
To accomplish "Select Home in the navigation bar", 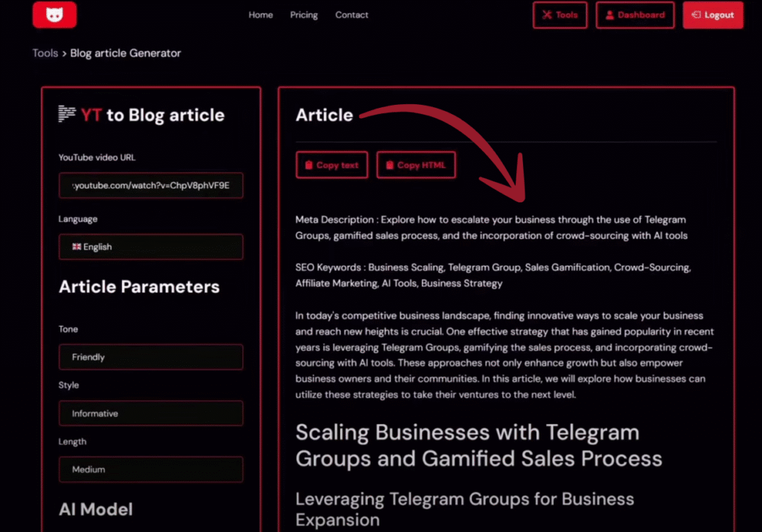I will click(260, 14).
